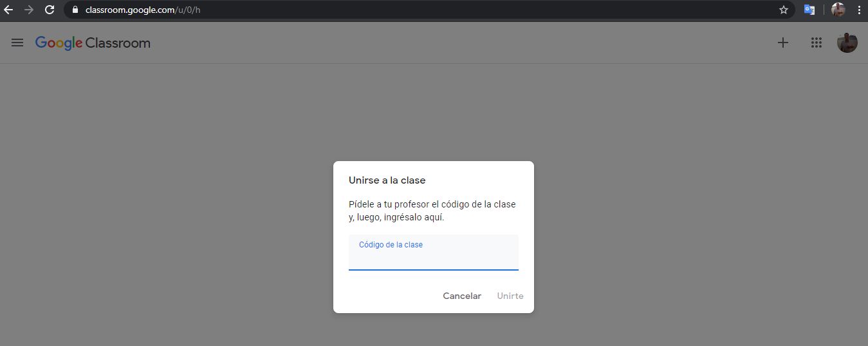Go back to the previous page
The width and height of the screenshot is (868, 346).
pyautogui.click(x=8, y=10)
